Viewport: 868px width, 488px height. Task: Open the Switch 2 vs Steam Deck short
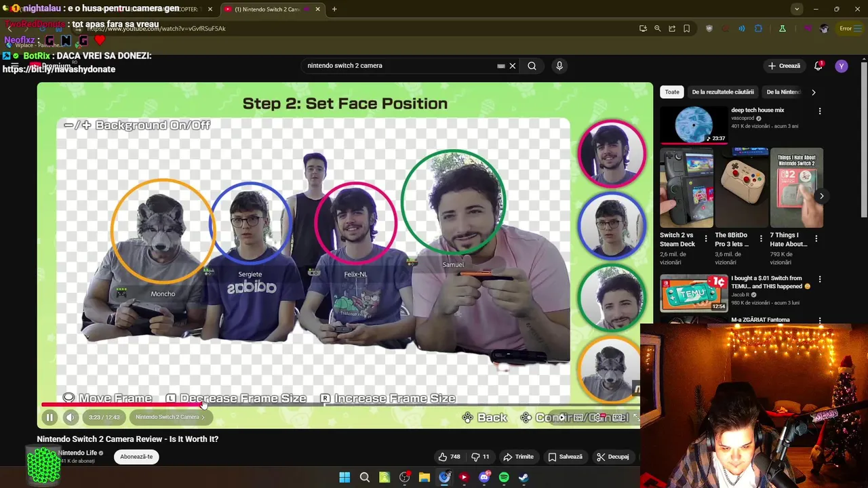686,188
